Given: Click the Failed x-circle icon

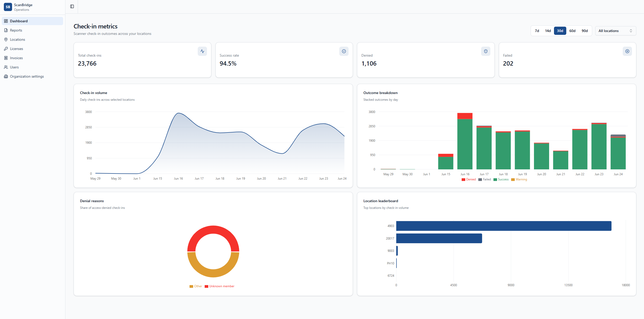Looking at the screenshot, I should tap(627, 51).
